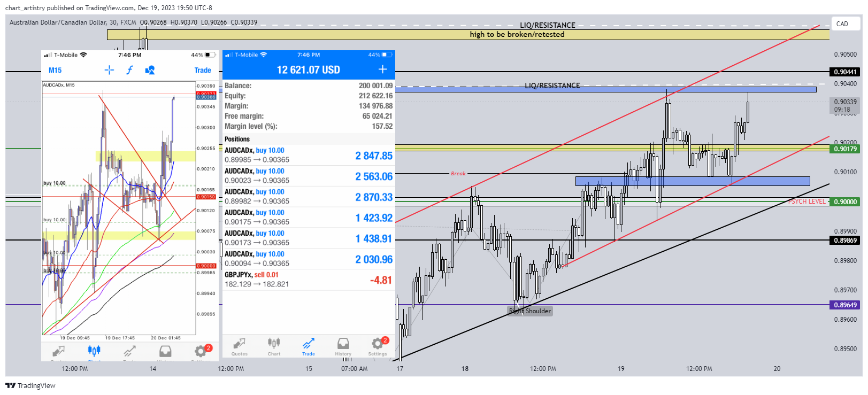868x395 pixels.
Task: Click the 20 date label on time axis
Action: pos(777,369)
